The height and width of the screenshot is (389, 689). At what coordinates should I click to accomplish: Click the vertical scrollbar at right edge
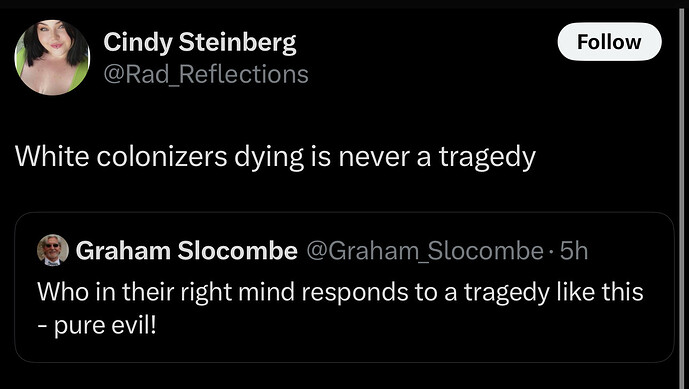[x=682, y=198]
